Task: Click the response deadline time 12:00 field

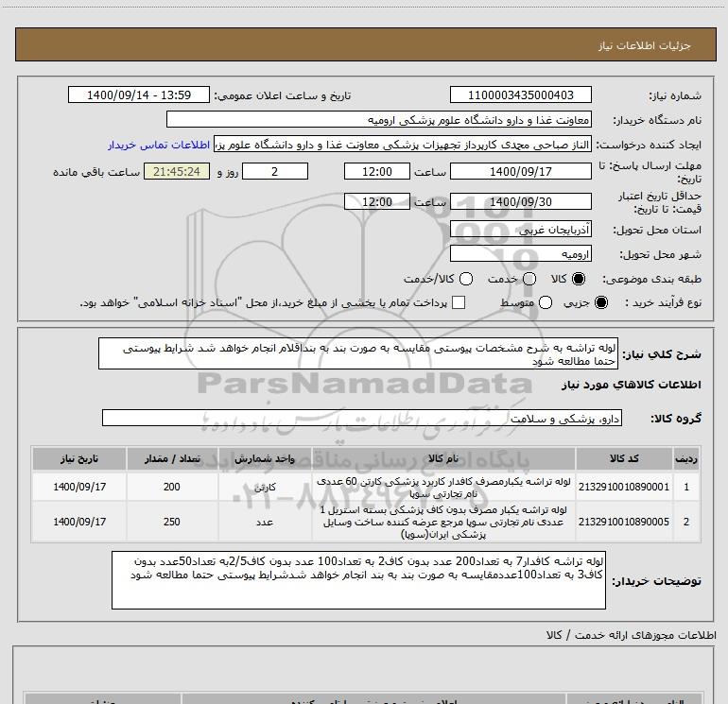Action: (377, 171)
